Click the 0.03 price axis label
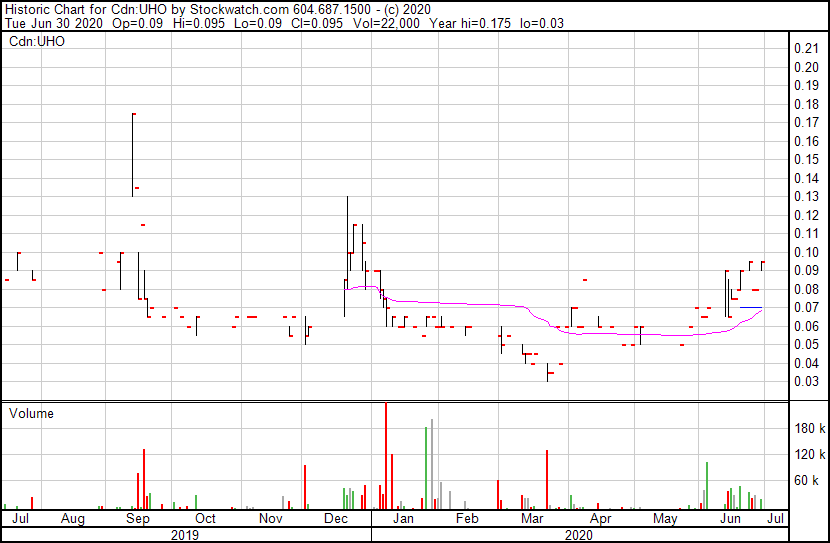830x543 pixels. coord(806,382)
